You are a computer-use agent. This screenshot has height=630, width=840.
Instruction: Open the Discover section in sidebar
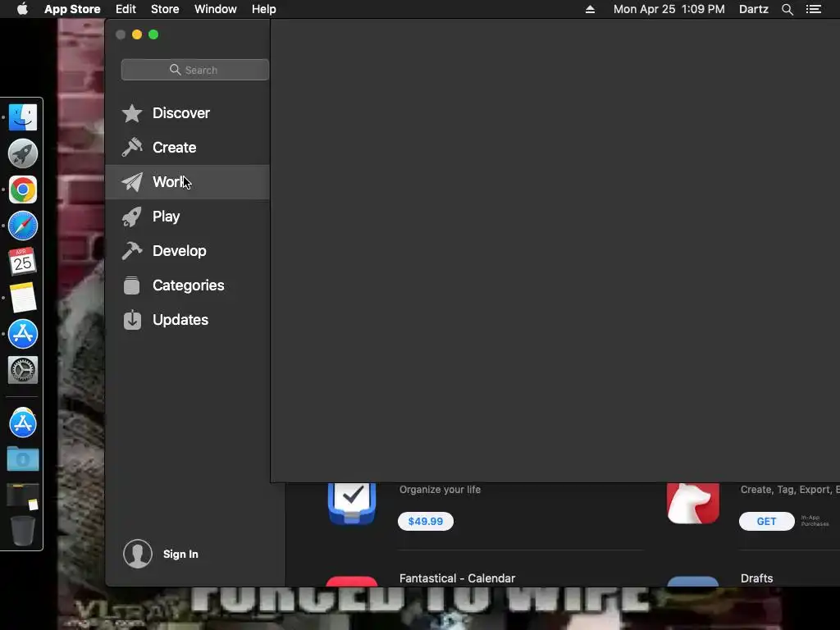[x=188, y=113]
